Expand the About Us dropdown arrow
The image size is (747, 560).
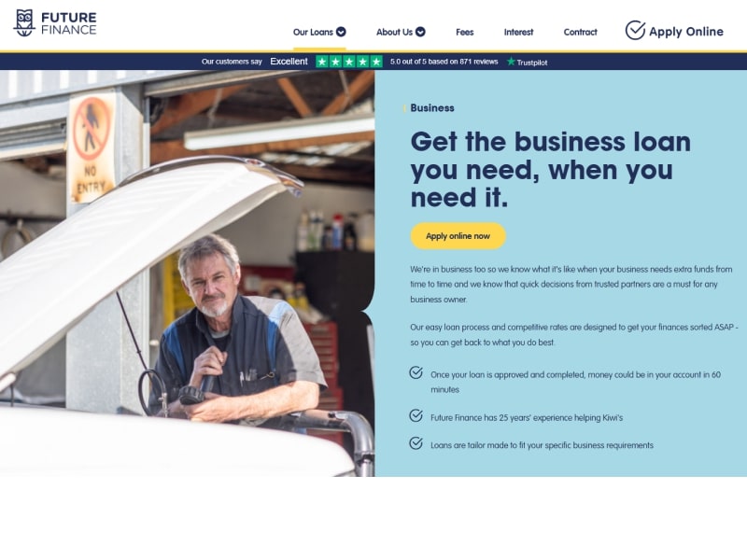coord(420,32)
